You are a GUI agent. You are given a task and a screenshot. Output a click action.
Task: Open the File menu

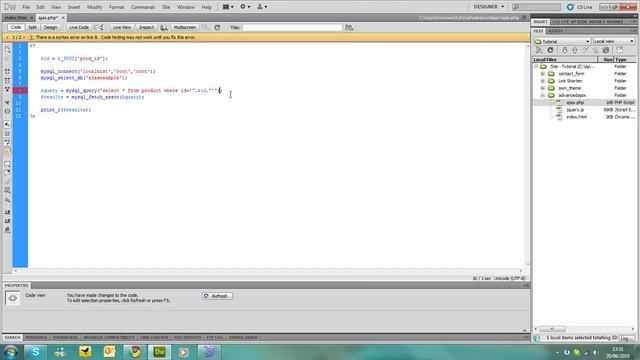click(x=26, y=7)
